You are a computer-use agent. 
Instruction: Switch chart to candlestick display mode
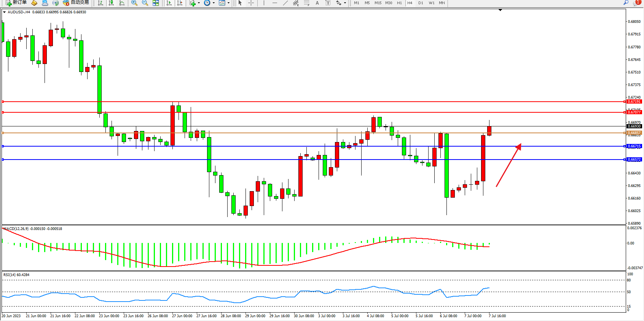(111, 3)
